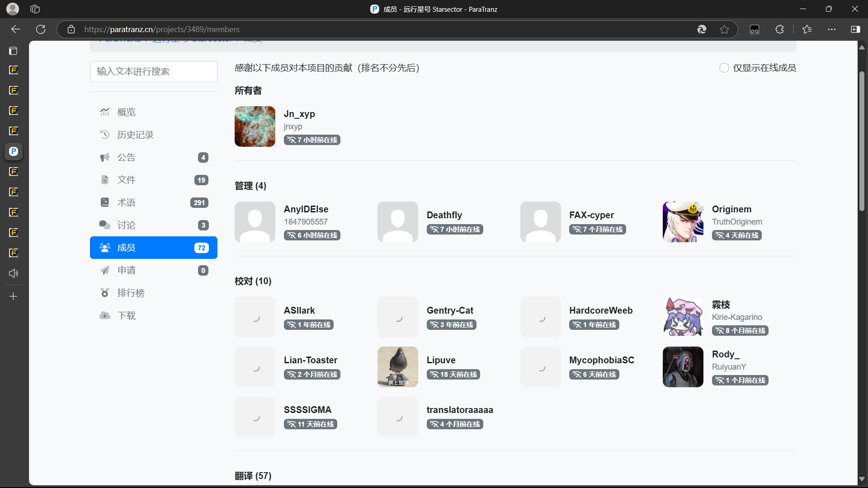View 霧枝's avatar picture
Screen dimensions: 868x488
tap(683, 317)
